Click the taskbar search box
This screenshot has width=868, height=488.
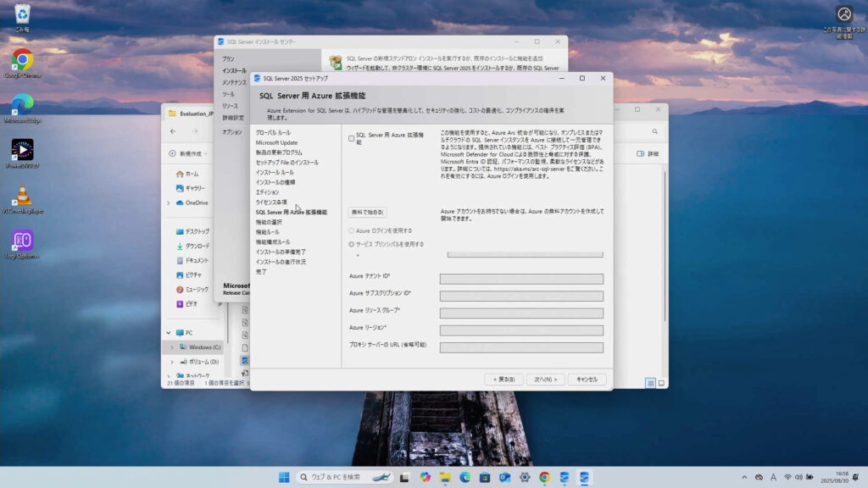pyautogui.click(x=344, y=478)
